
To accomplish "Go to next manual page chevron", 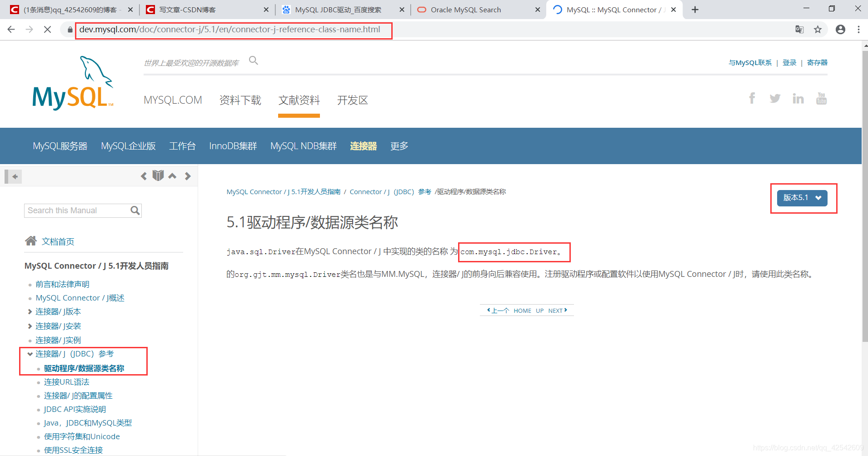I will [188, 176].
